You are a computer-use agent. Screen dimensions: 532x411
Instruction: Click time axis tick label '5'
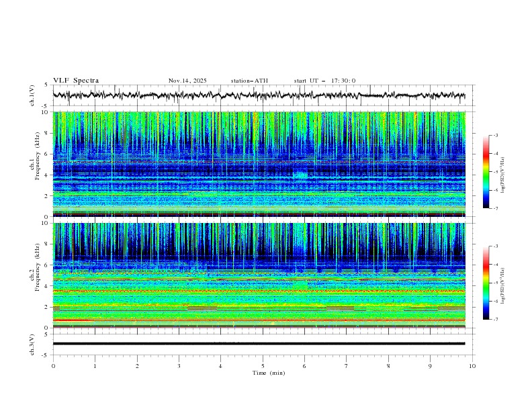[x=263, y=366]
